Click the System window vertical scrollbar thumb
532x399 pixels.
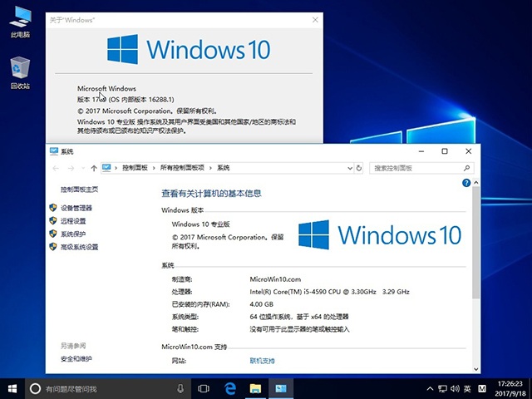pos(476,243)
